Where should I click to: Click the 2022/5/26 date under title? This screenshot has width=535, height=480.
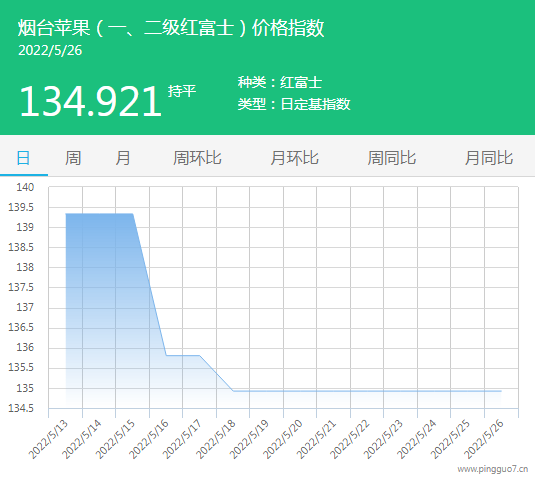click(50, 50)
